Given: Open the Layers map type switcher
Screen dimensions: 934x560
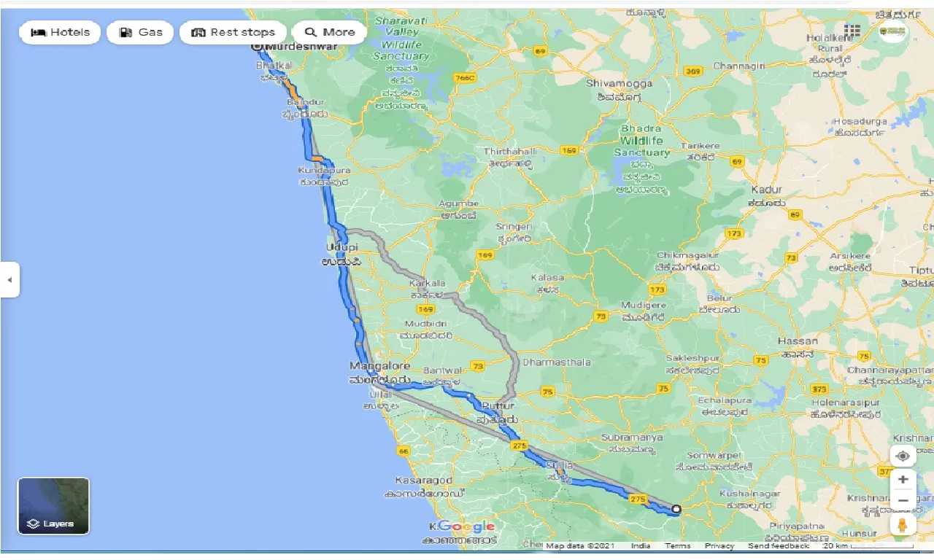Looking at the screenshot, I should (53, 506).
